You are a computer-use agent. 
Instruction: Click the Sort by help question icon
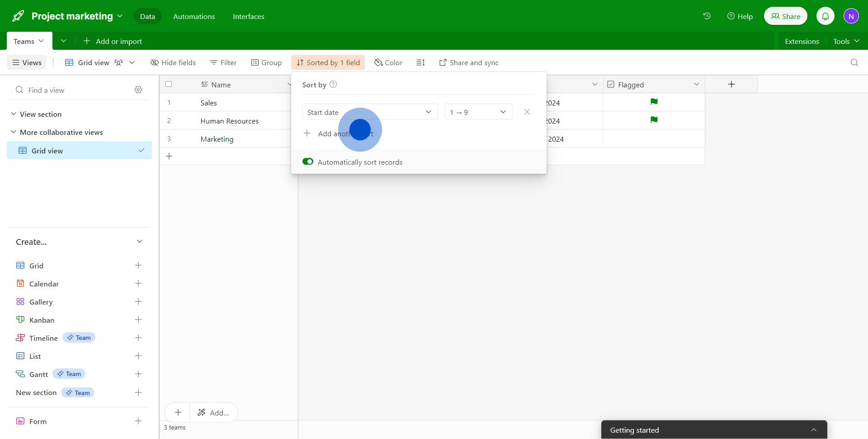click(x=333, y=85)
